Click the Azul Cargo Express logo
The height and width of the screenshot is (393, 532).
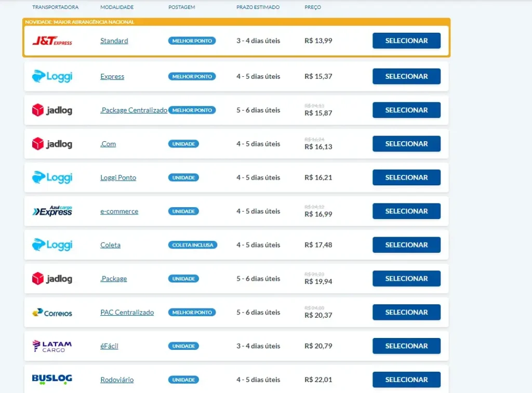(x=52, y=211)
